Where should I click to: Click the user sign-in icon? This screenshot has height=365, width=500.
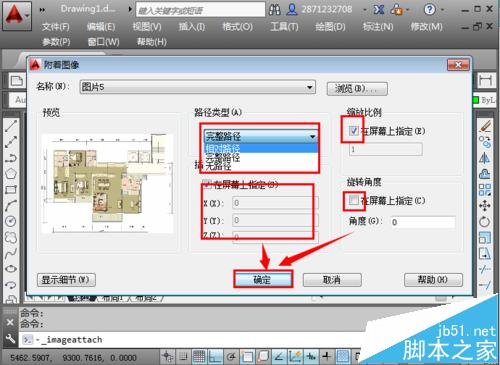click(292, 10)
